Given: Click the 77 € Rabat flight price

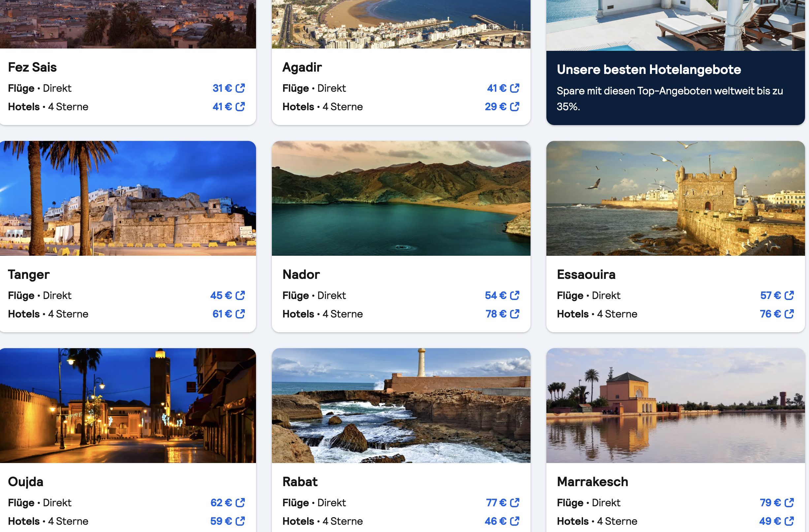Looking at the screenshot, I should pos(496,502).
